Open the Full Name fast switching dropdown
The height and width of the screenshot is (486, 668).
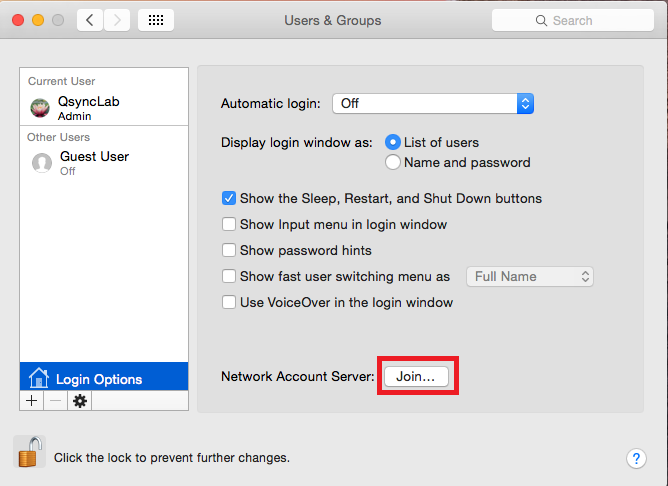pyautogui.click(x=530, y=276)
